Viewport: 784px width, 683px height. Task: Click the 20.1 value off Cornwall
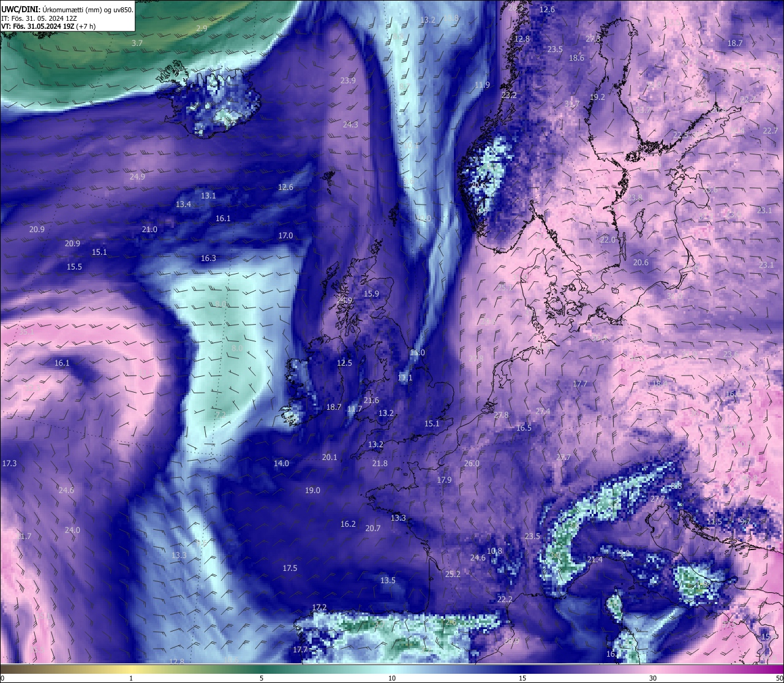pos(330,457)
